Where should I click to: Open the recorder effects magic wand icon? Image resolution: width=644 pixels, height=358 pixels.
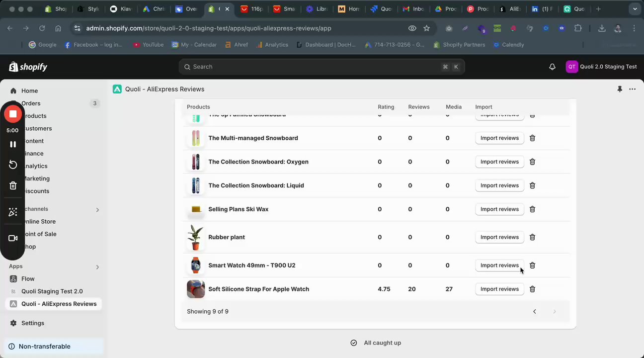13,212
